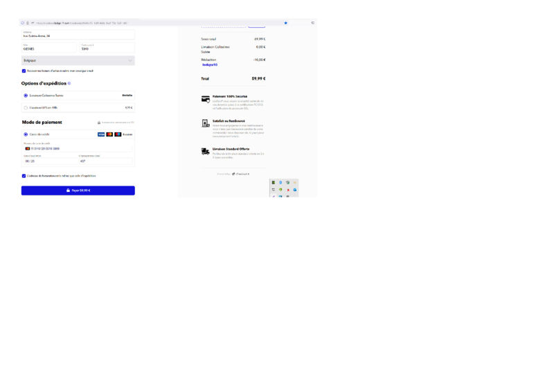554x392 pixels.
Task: Select the Colissimo Suivie delivery option
Action: (x=26, y=96)
